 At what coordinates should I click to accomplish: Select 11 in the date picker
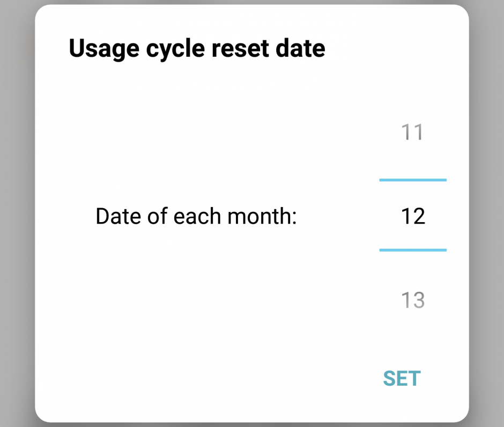[413, 132]
